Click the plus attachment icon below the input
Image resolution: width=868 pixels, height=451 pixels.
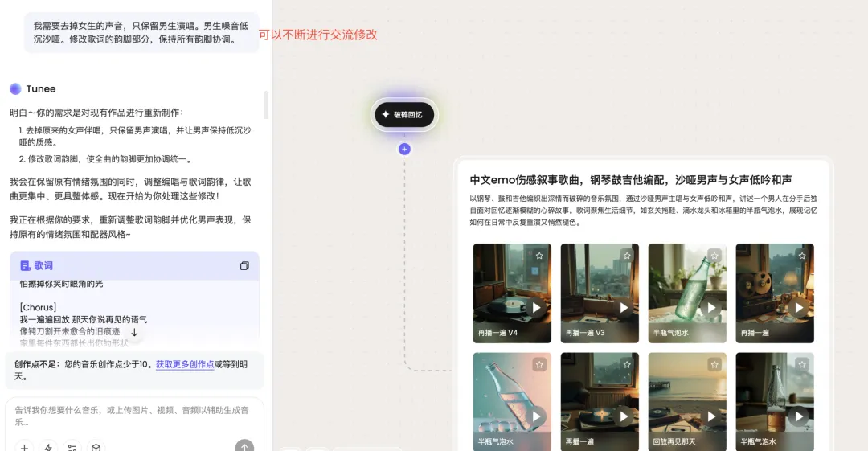(24, 447)
